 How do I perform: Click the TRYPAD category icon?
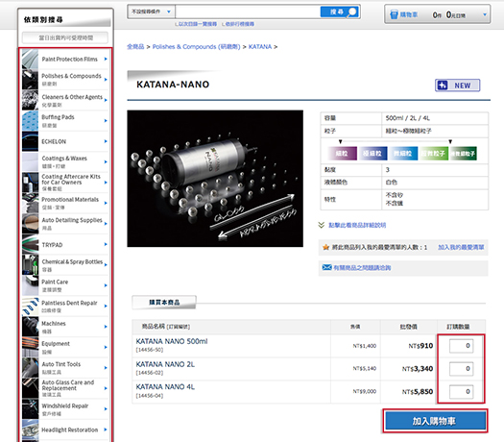coord(30,244)
